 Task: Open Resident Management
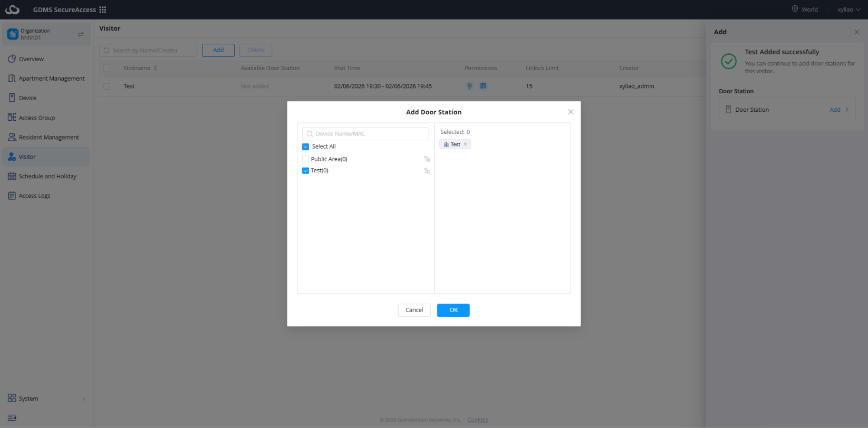click(x=49, y=137)
